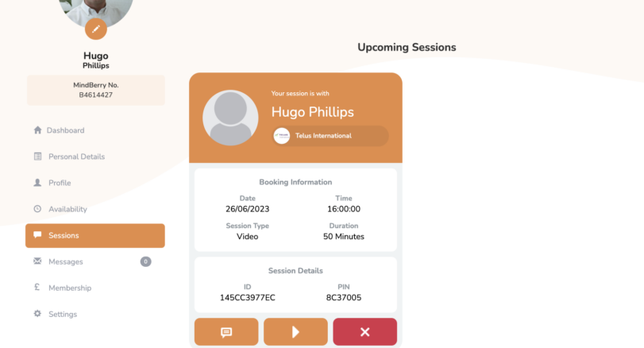Go to the Sessions menu item
The width and height of the screenshot is (644, 348).
[x=95, y=235]
